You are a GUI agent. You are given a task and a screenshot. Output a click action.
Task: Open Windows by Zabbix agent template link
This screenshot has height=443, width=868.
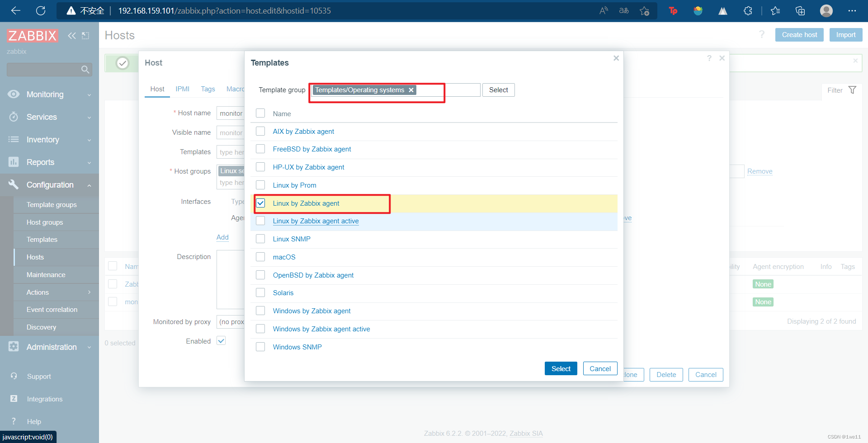[311, 311]
